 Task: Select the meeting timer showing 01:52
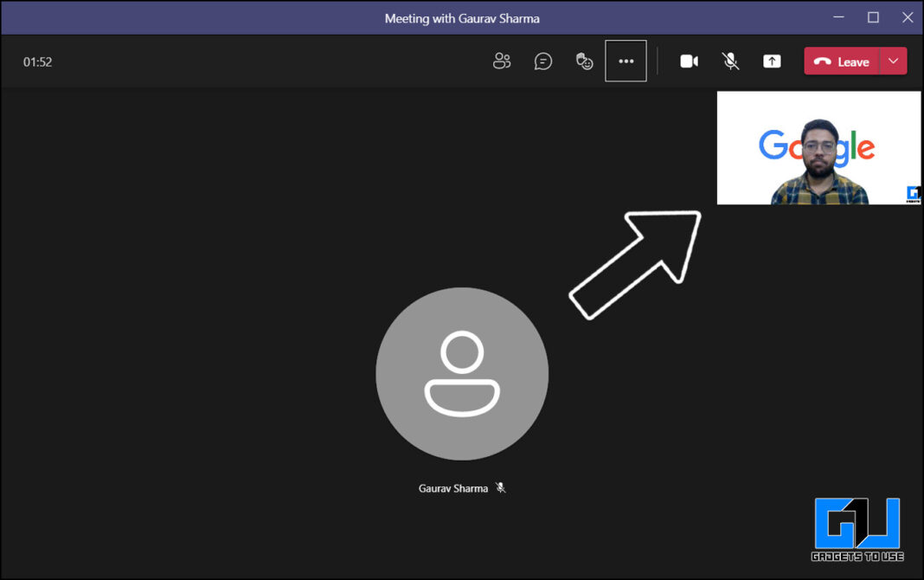(x=37, y=61)
